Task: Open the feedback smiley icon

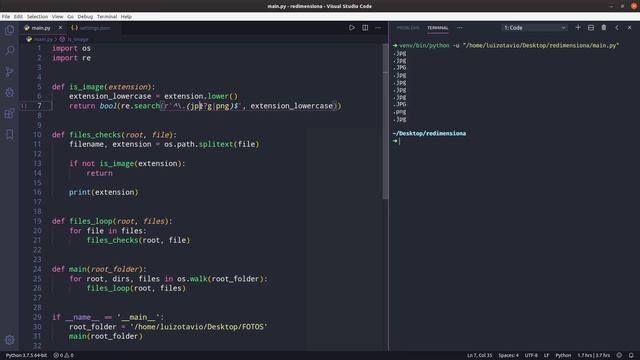Action: point(619,355)
